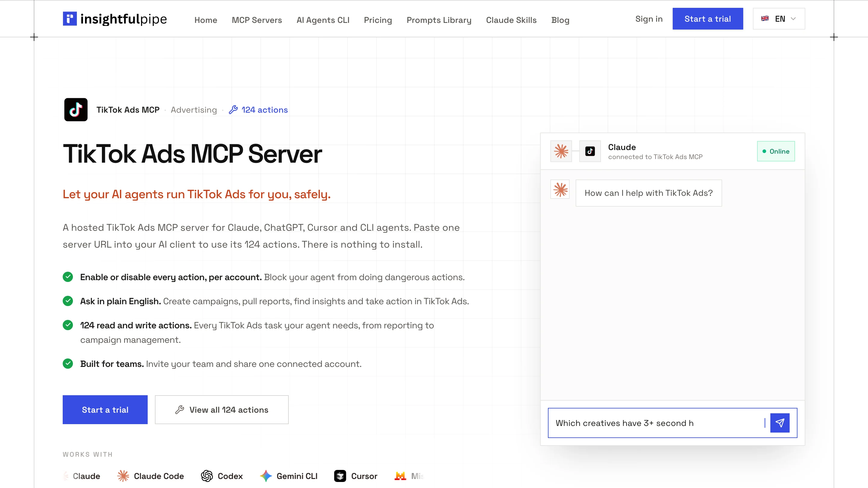This screenshot has width=868, height=488.
Task: Click the View all 124 actions button
Action: pyautogui.click(x=222, y=410)
